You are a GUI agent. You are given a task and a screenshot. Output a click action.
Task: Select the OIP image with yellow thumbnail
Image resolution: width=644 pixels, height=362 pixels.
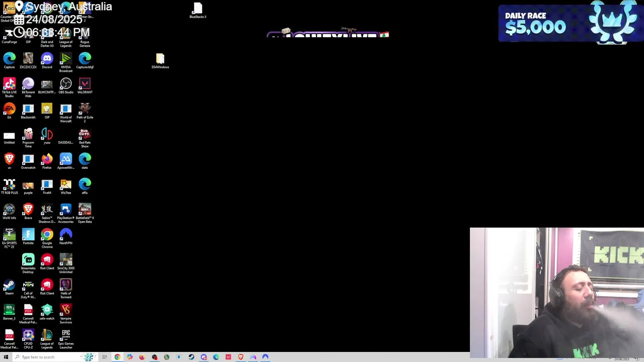click(47, 110)
